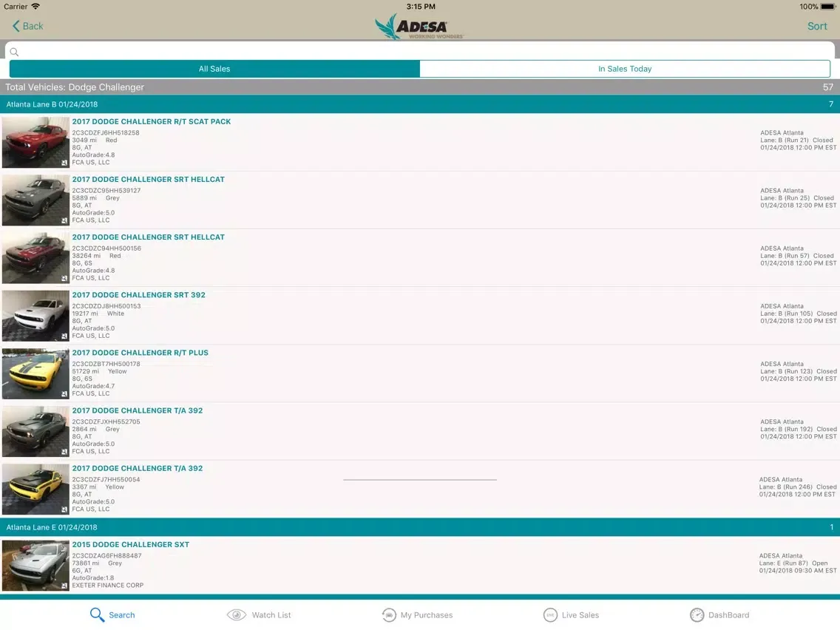
Task: Click VIN 2C3CDZAG6FH888487
Action: click(x=106, y=556)
